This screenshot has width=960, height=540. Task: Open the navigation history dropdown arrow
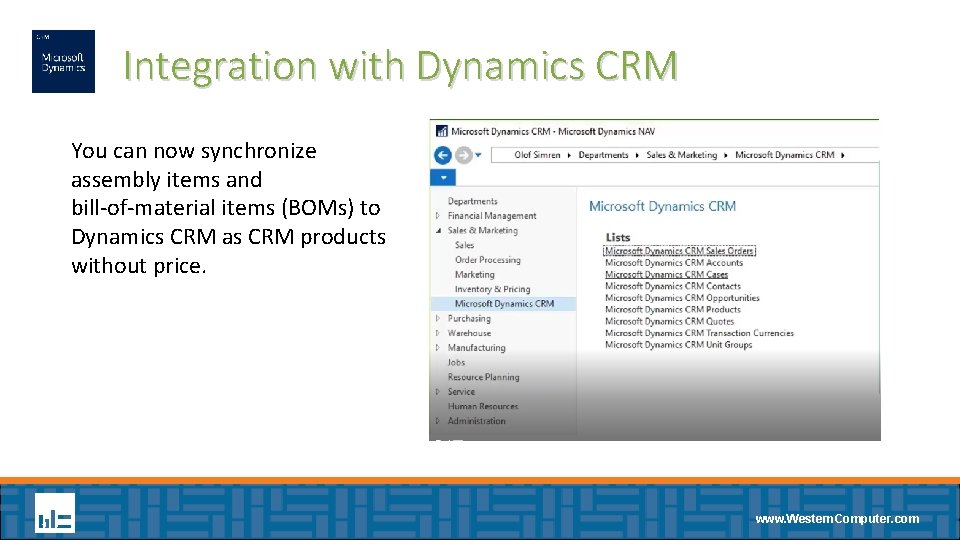tap(478, 155)
